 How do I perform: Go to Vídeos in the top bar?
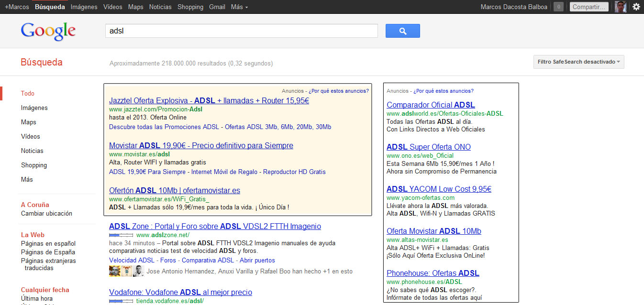[113, 7]
